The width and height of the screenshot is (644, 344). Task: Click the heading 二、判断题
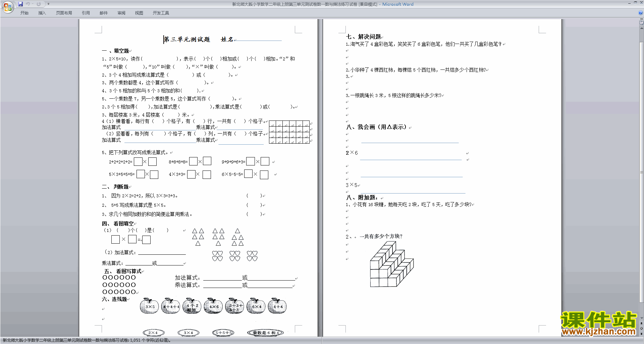tap(115, 187)
